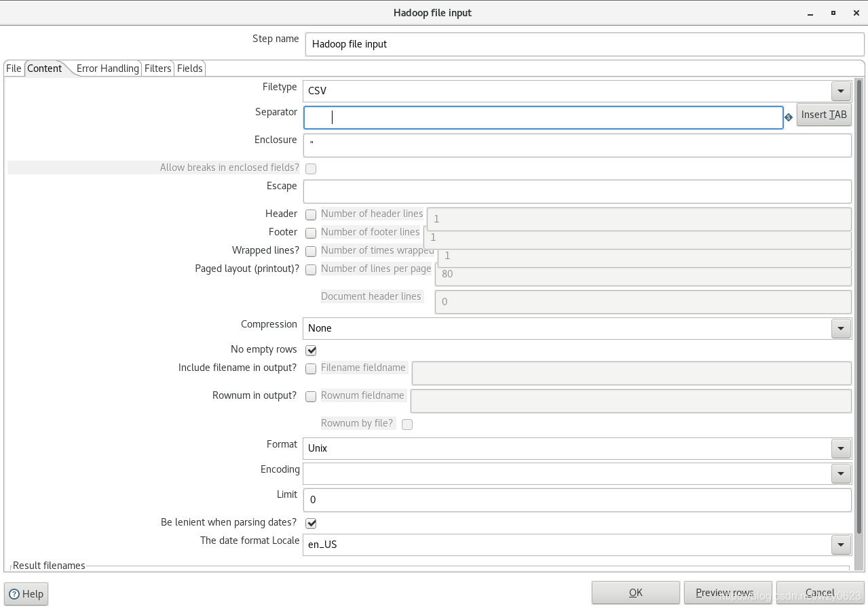This screenshot has height=609, width=868.
Task: Minimize the Hadoop file input window
Action: [809, 13]
